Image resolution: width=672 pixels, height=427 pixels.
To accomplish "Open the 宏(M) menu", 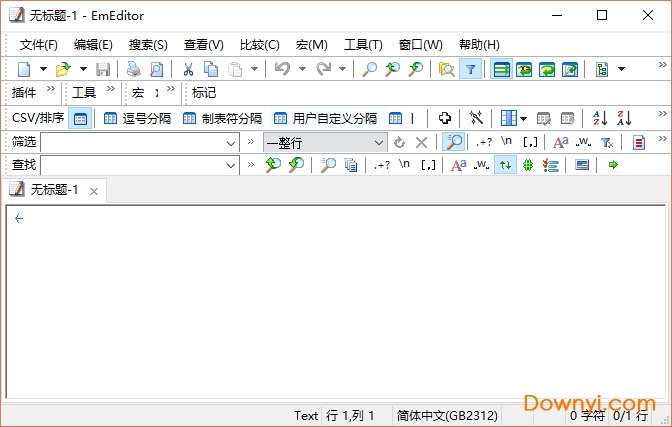I will [312, 45].
